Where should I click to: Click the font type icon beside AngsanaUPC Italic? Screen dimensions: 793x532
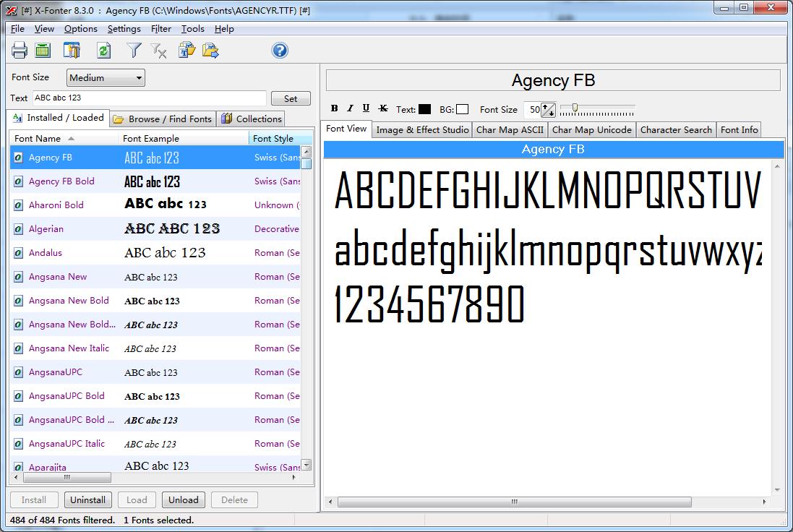(18, 444)
